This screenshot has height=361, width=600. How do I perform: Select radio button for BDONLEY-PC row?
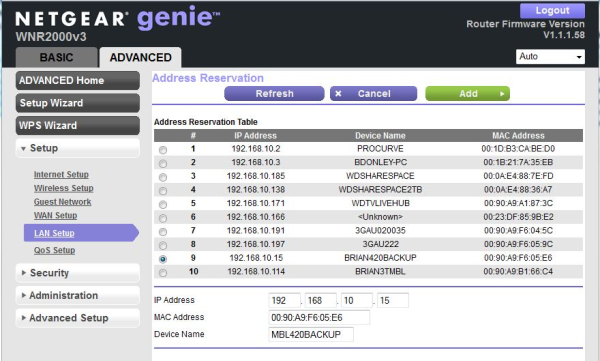coord(163,164)
